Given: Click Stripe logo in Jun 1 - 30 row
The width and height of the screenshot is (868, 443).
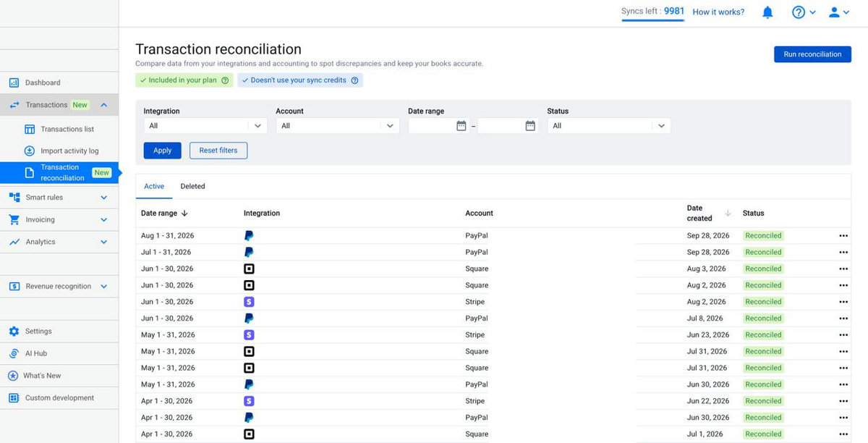Looking at the screenshot, I should click(x=249, y=302).
